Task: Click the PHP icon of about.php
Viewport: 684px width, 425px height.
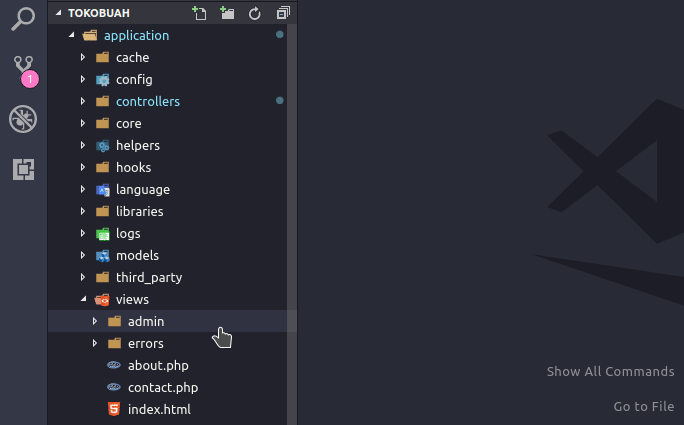Action: coord(114,365)
